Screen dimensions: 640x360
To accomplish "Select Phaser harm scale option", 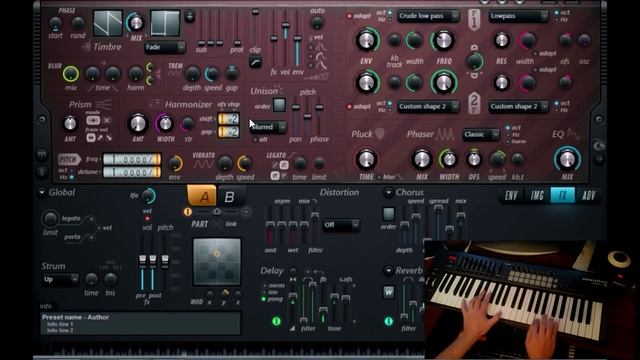I will pyautogui.click(x=508, y=142).
